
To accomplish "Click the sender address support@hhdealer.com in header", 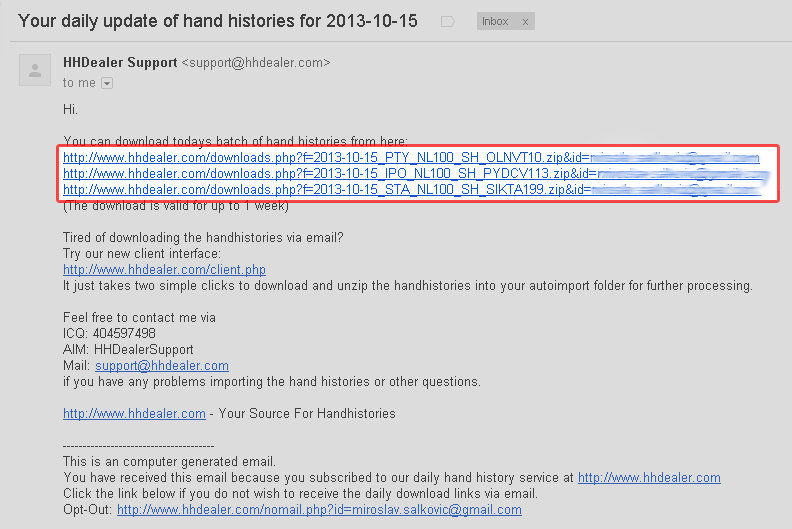I will pyautogui.click(x=255, y=62).
